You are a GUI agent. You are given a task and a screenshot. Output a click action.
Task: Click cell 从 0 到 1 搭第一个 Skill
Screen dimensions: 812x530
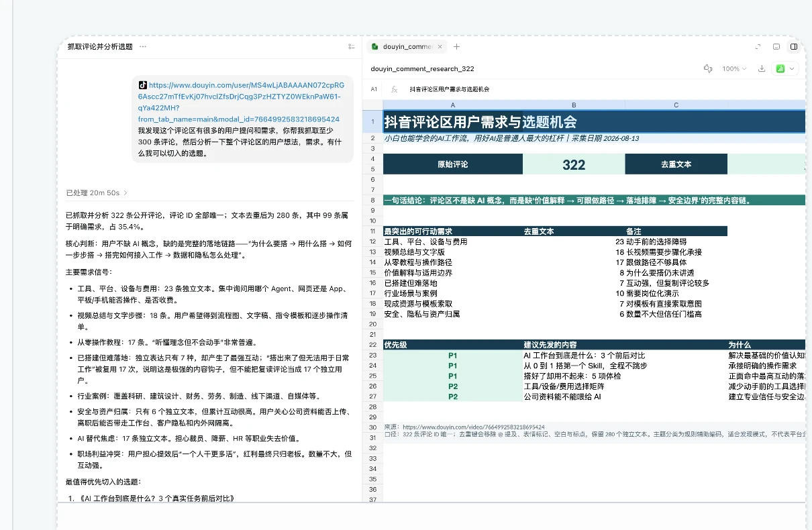(625, 366)
